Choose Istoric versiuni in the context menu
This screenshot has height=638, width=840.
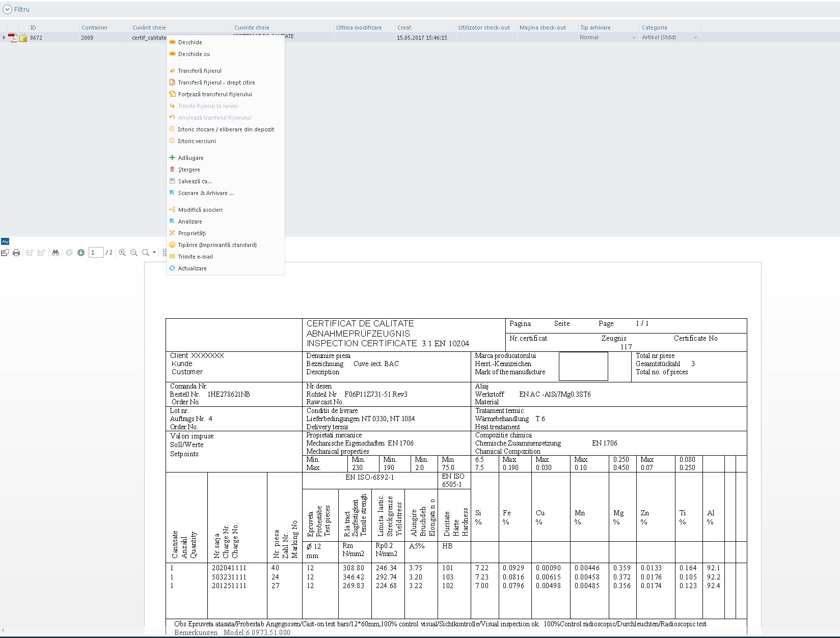pos(197,141)
